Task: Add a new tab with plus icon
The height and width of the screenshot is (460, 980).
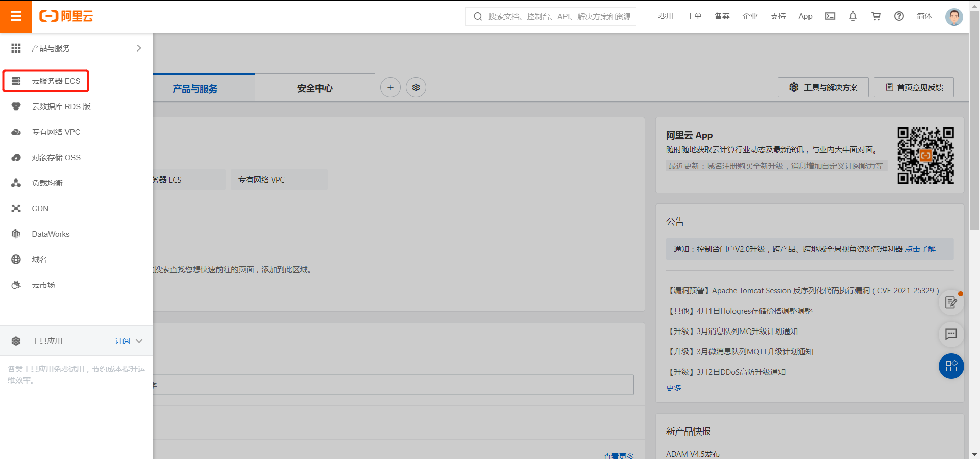Action: [390, 88]
